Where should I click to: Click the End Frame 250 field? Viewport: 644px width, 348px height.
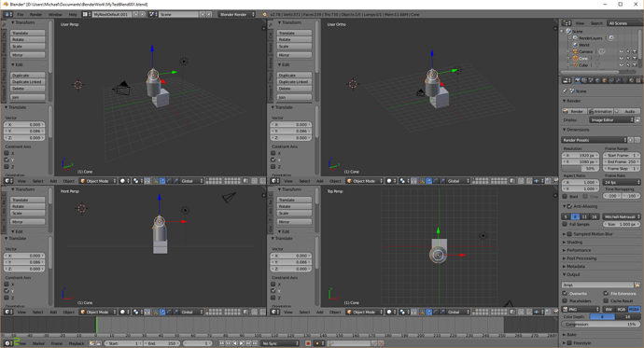[x=622, y=161]
